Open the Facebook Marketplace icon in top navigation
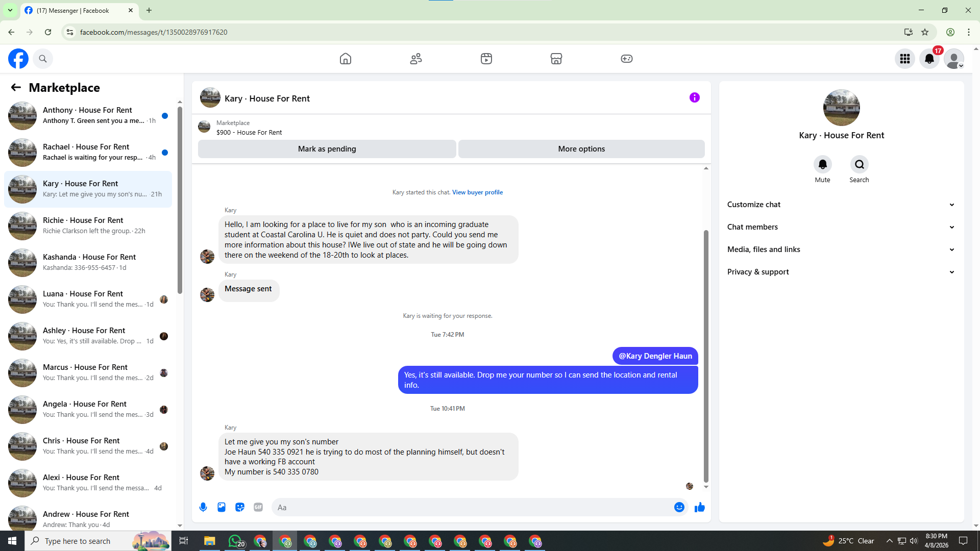 (x=556, y=59)
